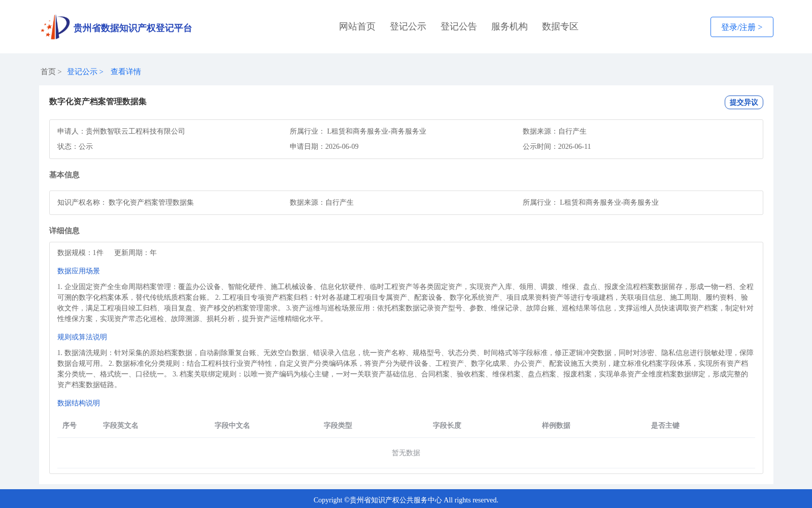Click the 提交异议 button
Screen dimensions: 812x508
coord(744,102)
